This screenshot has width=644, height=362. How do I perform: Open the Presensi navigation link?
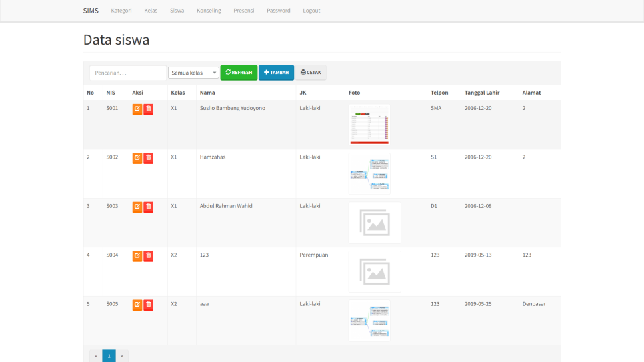(244, 11)
